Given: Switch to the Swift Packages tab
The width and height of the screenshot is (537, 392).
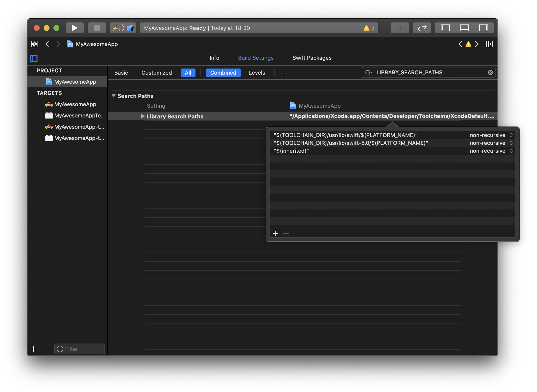Looking at the screenshot, I should pyautogui.click(x=312, y=58).
